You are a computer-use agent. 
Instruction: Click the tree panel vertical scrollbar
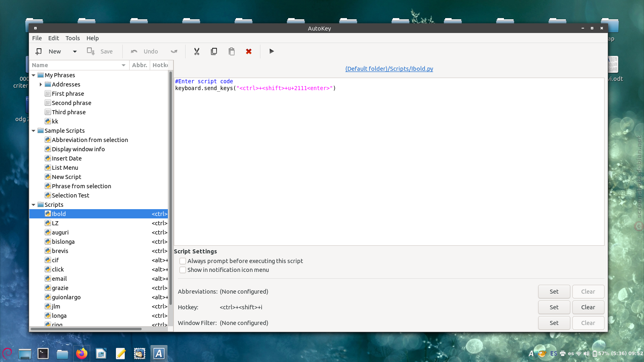point(171,188)
